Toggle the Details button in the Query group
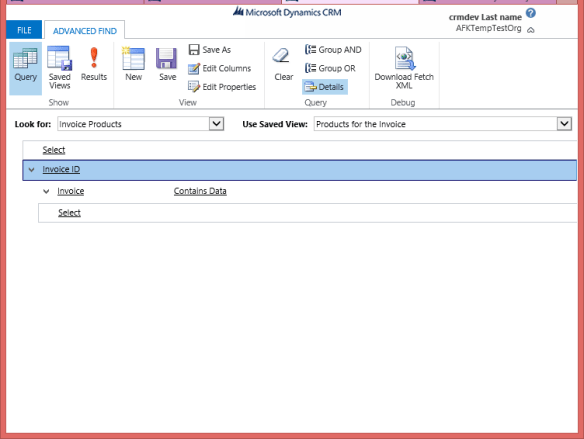The image size is (584, 439). pyautogui.click(x=325, y=87)
